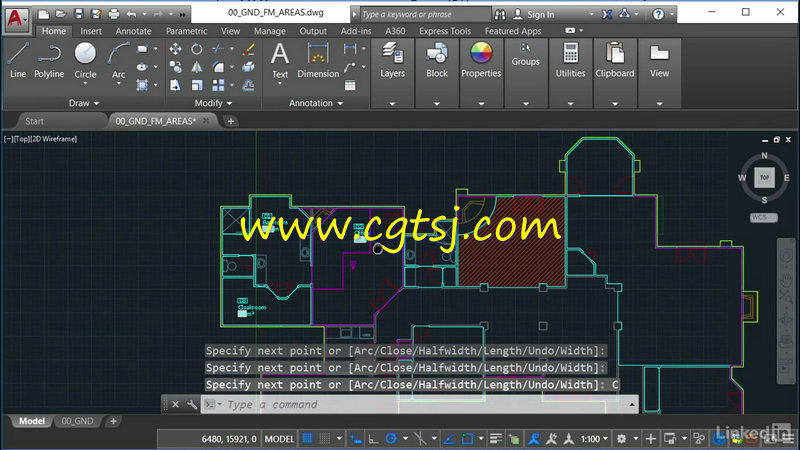
Task: Open the Layers panel dropdown
Action: [x=392, y=104]
